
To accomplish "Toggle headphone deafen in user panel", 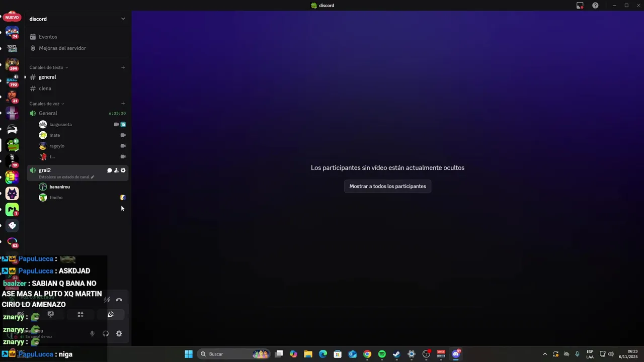I will pyautogui.click(x=106, y=333).
